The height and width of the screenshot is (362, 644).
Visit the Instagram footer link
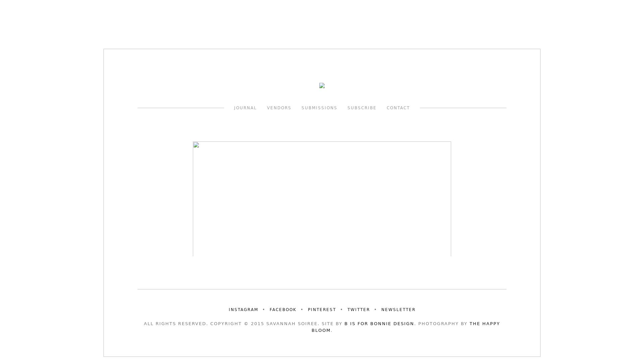tap(243, 310)
